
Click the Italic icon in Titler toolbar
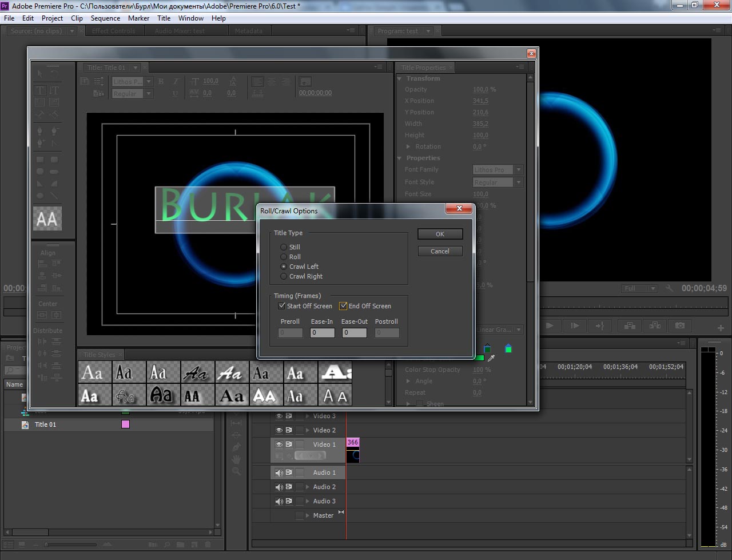coord(176,82)
